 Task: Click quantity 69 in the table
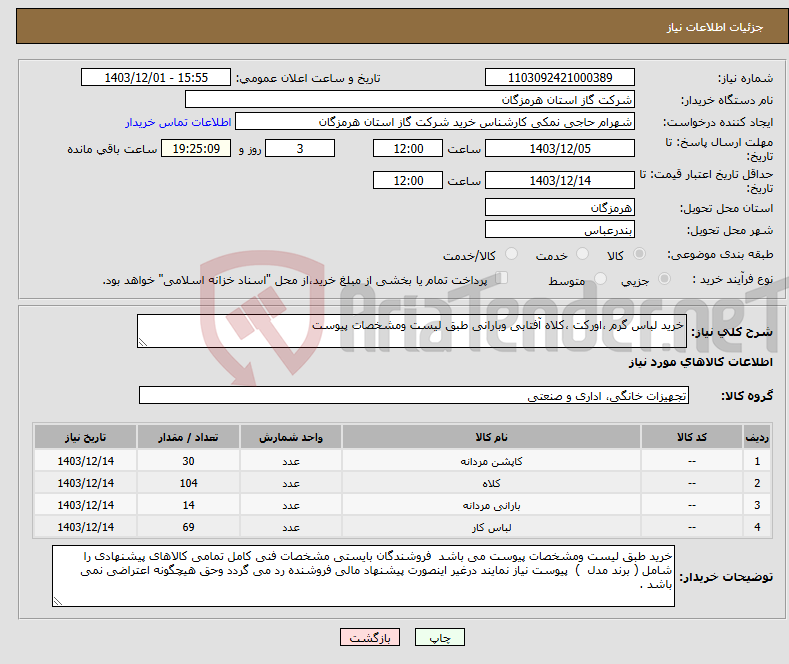pyautogui.click(x=188, y=527)
